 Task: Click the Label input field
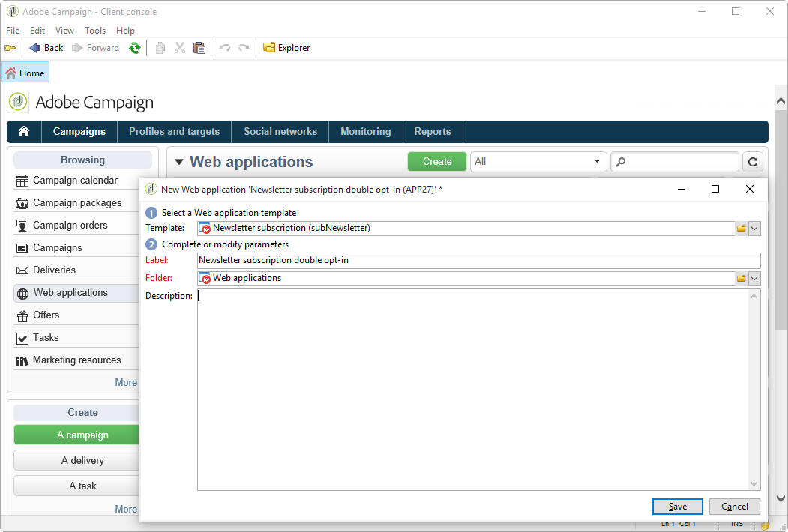click(x=479, y=260)
